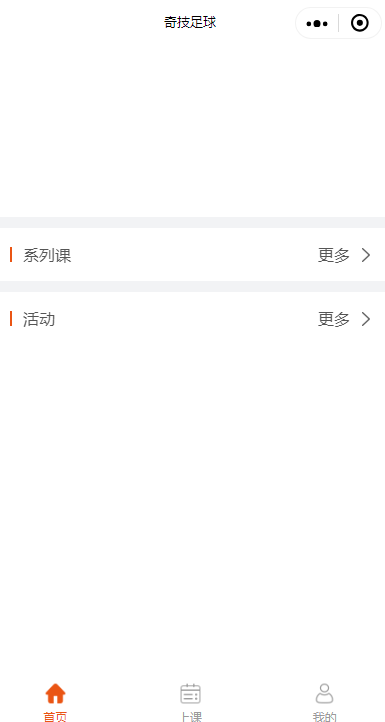Switch to the 首页 tab label
This screenshot has width=385, height=722.
55,716
